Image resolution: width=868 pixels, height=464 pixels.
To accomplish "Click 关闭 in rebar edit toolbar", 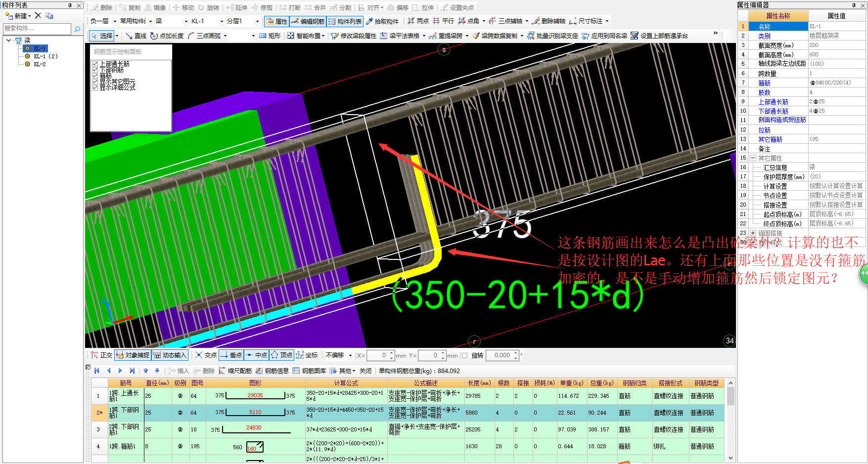I will point(365,371).
